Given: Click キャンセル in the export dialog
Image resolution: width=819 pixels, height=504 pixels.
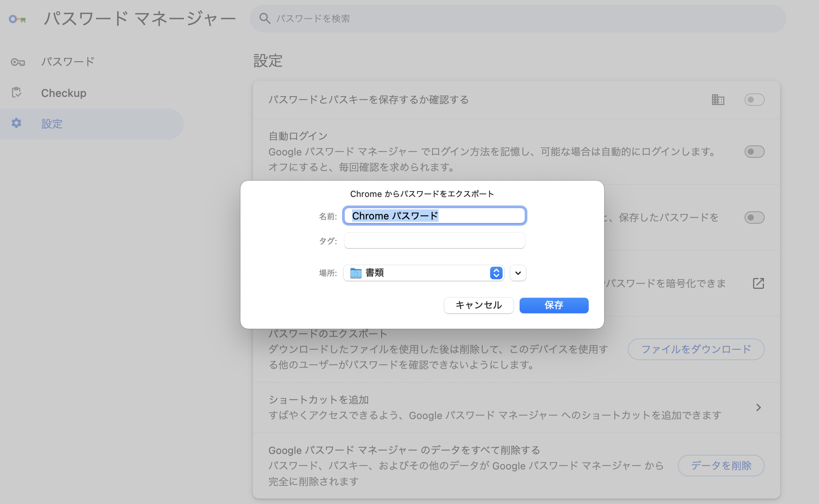Looking at the screenshot, I should 479,305.
